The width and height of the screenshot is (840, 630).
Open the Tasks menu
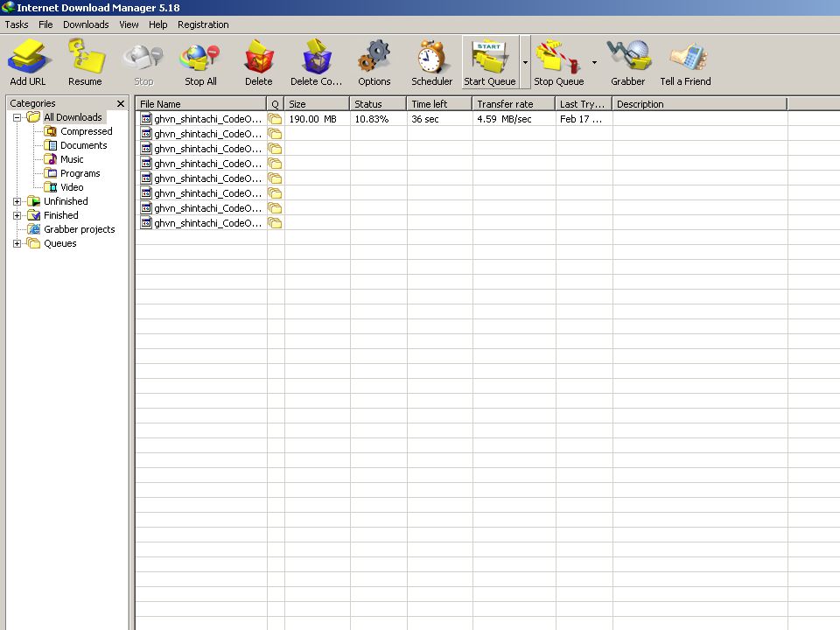(x=17, y=24)
